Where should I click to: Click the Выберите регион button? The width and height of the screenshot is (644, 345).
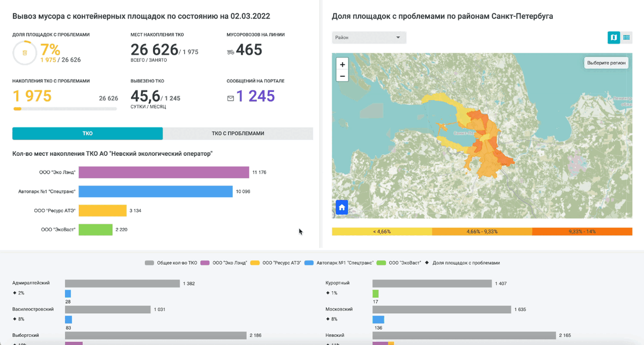tap(606, 63)
